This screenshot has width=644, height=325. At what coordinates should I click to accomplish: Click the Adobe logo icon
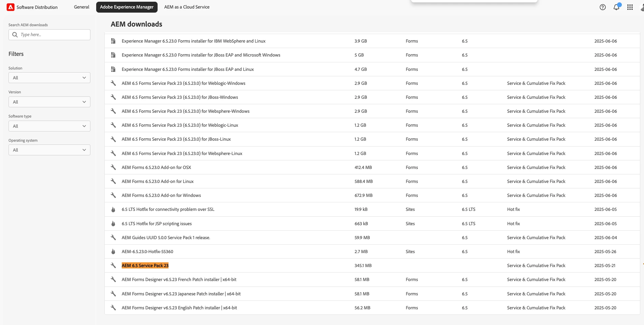11,7
